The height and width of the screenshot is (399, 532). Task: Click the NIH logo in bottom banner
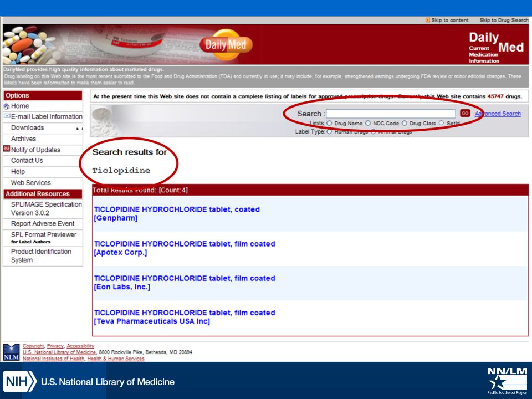pos(20,381)
